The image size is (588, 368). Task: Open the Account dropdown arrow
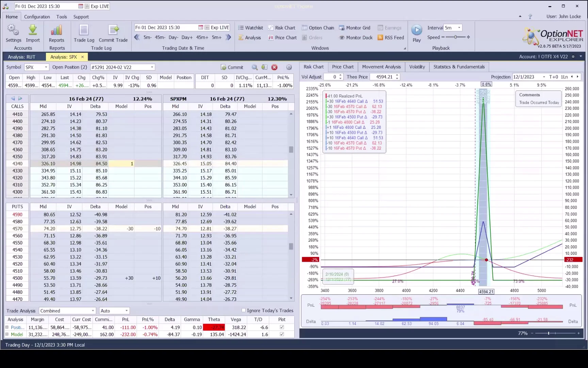581,57
